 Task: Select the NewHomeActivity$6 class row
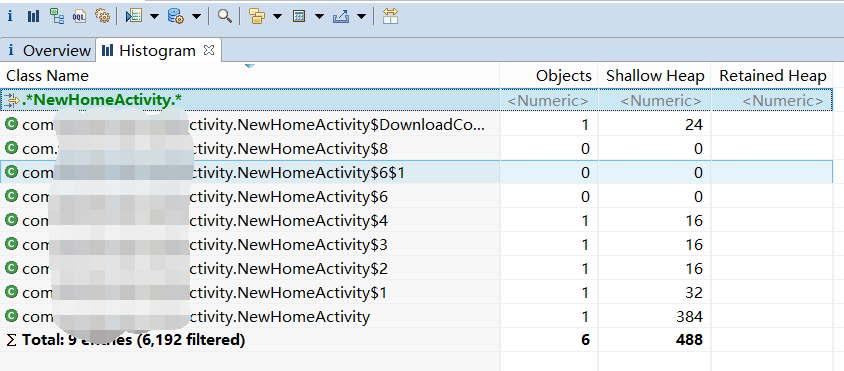point(417,197)
